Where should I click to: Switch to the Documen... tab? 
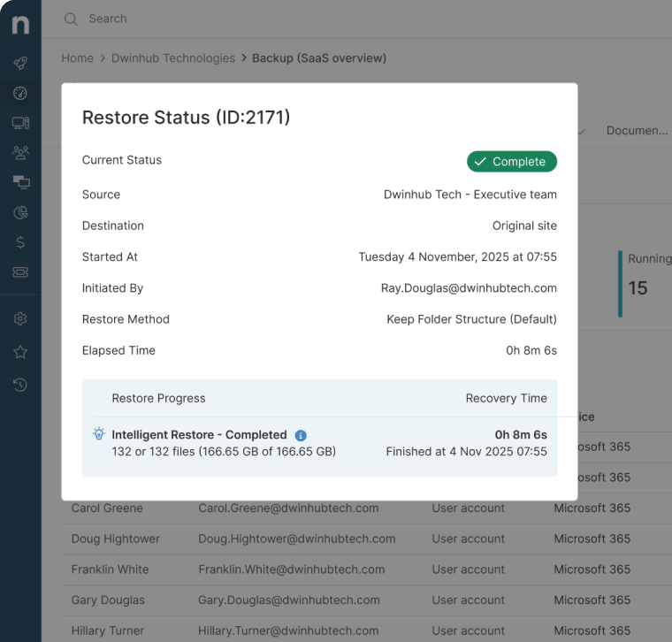pyautogui.click(x=637, y=130)
